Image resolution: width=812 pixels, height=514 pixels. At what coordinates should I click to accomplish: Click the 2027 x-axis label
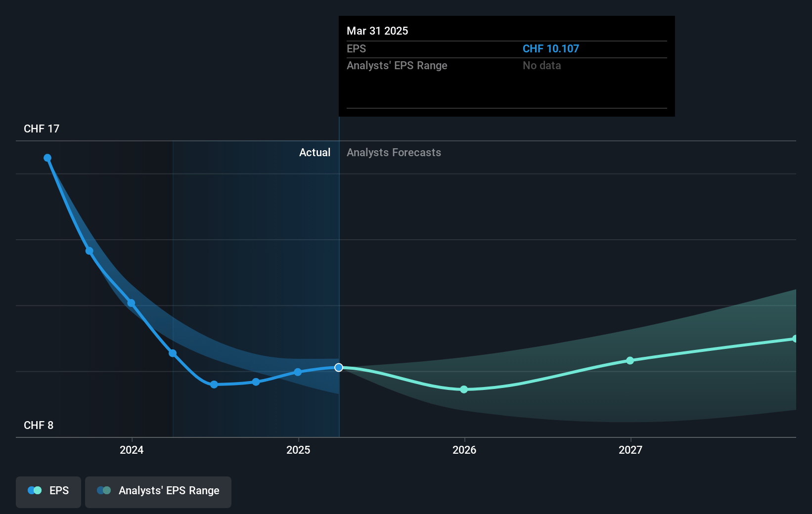pyautogui.click(x=631, y=450)
